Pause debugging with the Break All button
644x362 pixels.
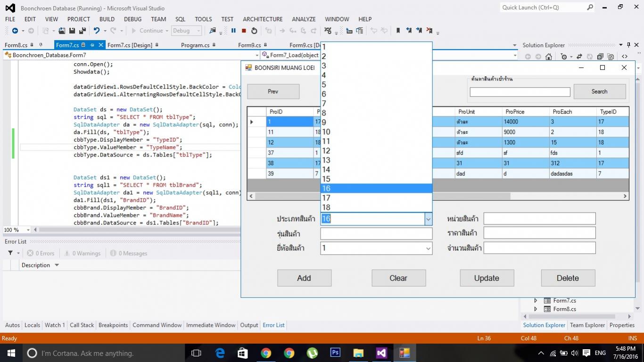233,31
